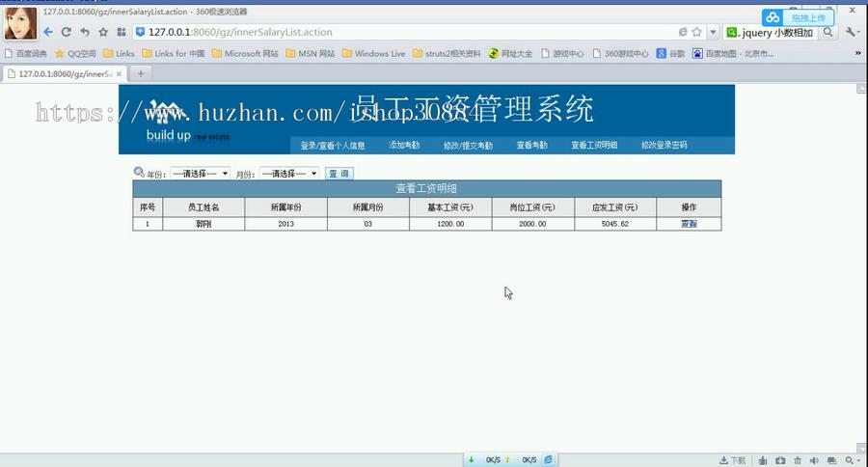Viewport: 868px width, 467px height.
Task: Open the 月份 month dropdown
Action: pyautogui.click(x=288, y=174)
